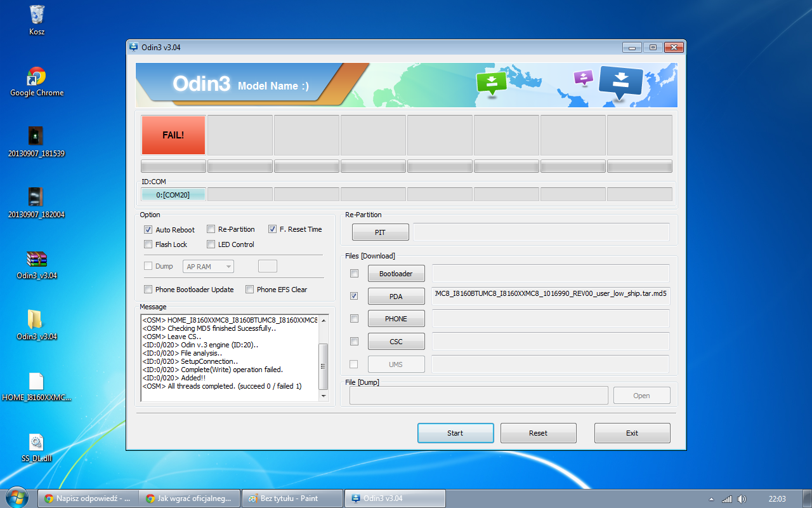Click 'Checking MD5 finished Sucessfully..' log line
Viewport: 812px width, 508px height.
pos(209,328)
